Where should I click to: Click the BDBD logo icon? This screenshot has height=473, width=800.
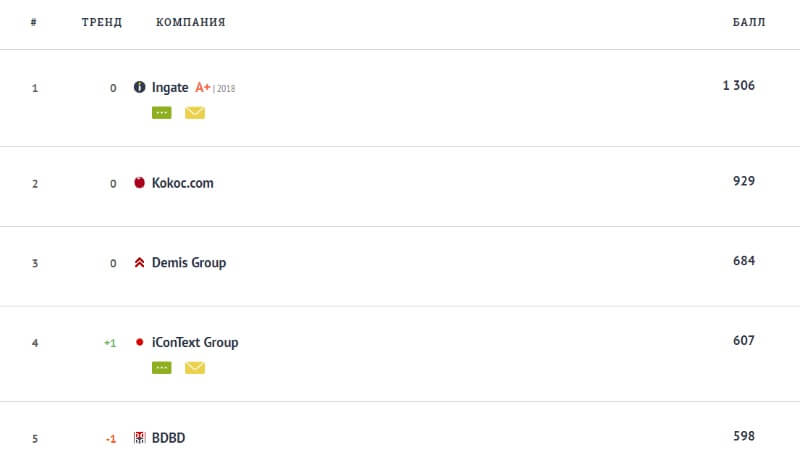click(140, 438)
